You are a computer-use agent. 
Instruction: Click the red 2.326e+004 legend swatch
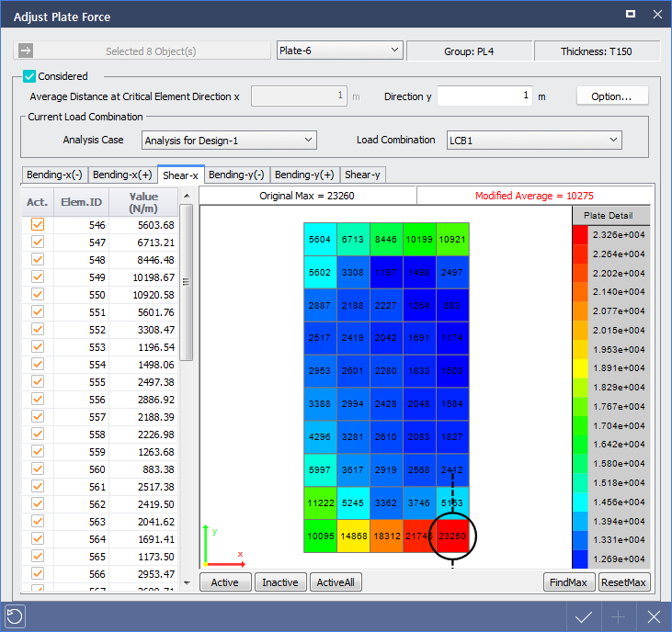pos(579,234)
